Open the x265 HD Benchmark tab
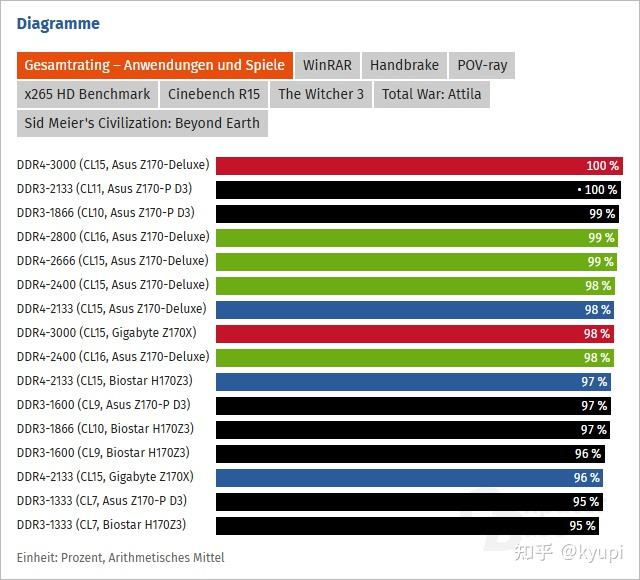The image size is (640, 580). [x=87, y=94]
